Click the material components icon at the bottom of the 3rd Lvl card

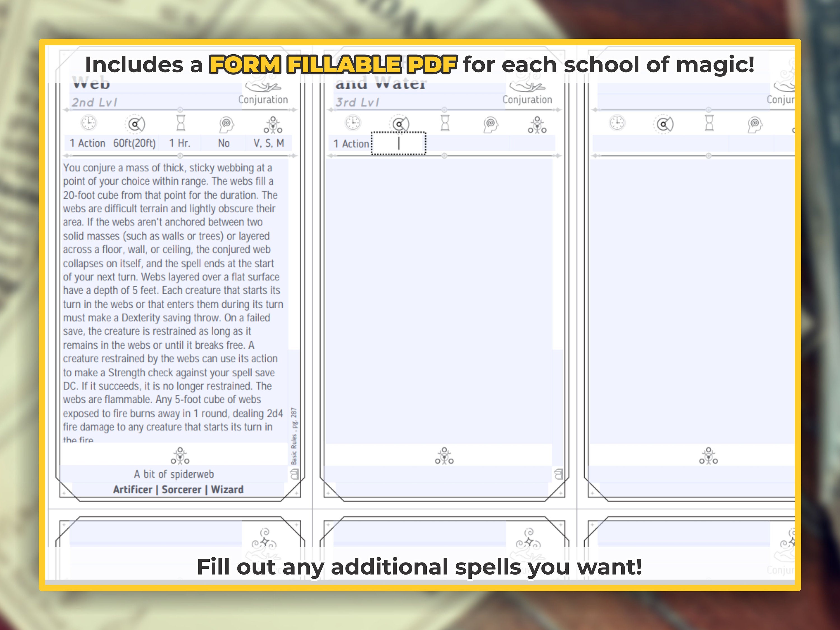(x=444, y=456)
